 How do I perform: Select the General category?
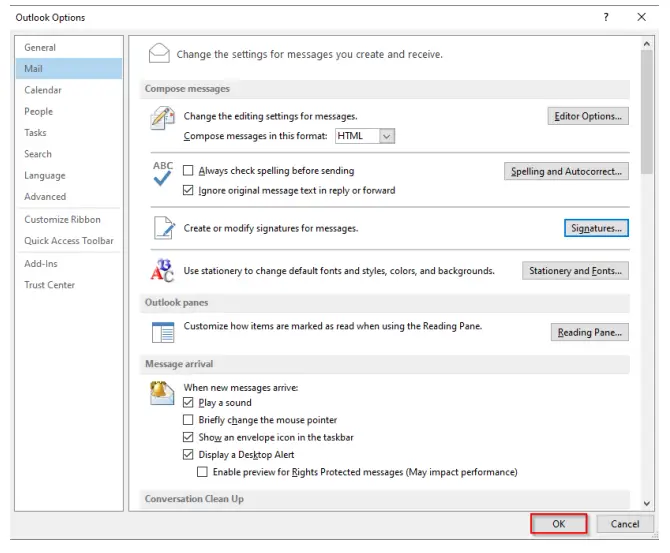[69, 47]
